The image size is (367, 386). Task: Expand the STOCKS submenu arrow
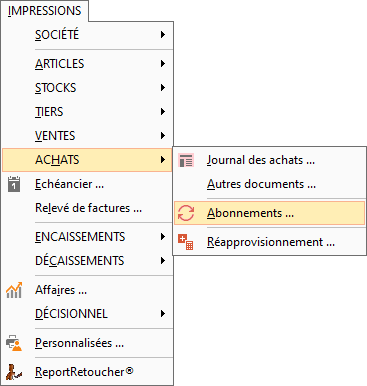point(163,88)
